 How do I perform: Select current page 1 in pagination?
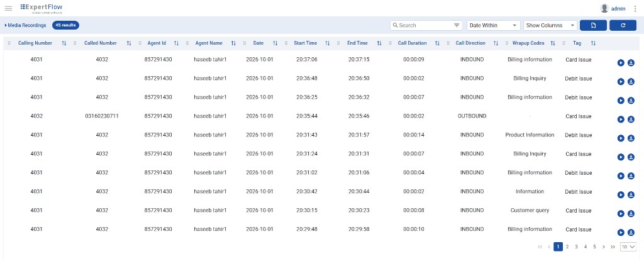pyautogui.click(x=558, y=247)
